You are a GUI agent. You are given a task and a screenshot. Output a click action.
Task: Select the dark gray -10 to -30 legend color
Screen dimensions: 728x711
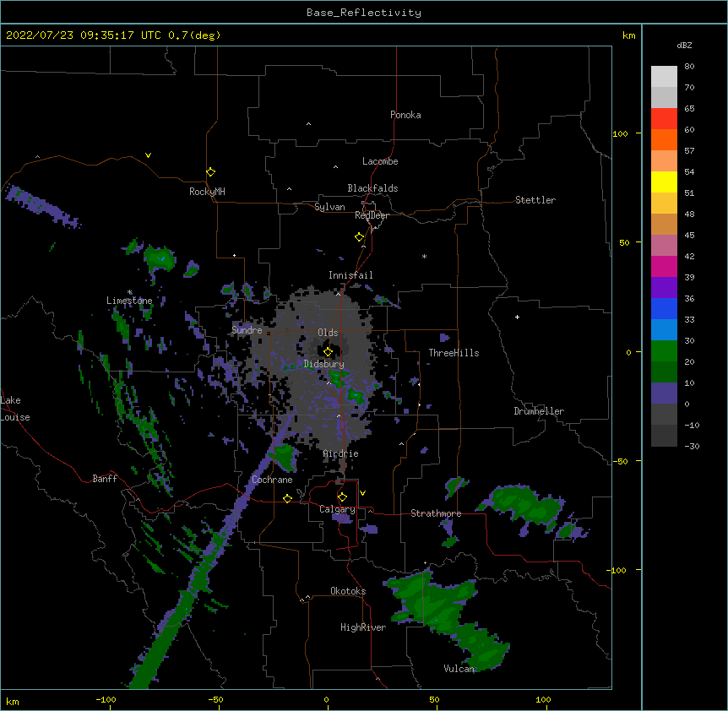click(x=664, y=436)
